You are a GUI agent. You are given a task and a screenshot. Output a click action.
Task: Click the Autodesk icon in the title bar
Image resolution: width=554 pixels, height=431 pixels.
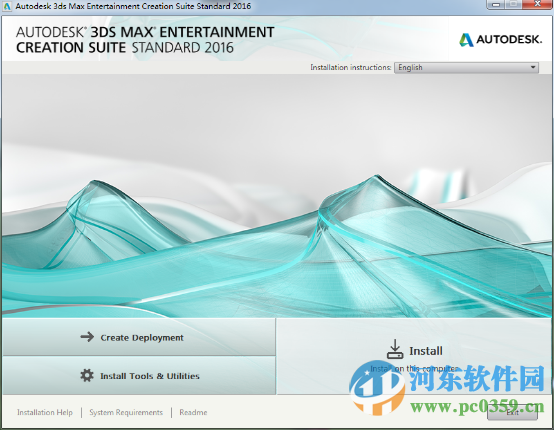pyautogui.click(x=7, y=6)
